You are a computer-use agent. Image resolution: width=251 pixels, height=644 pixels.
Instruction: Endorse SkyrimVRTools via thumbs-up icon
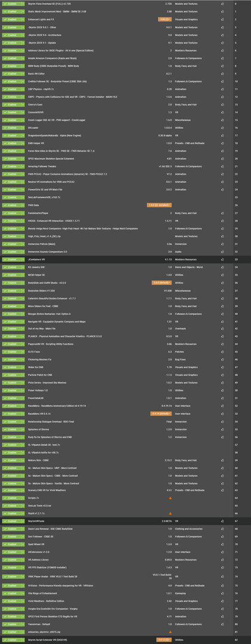222,521
